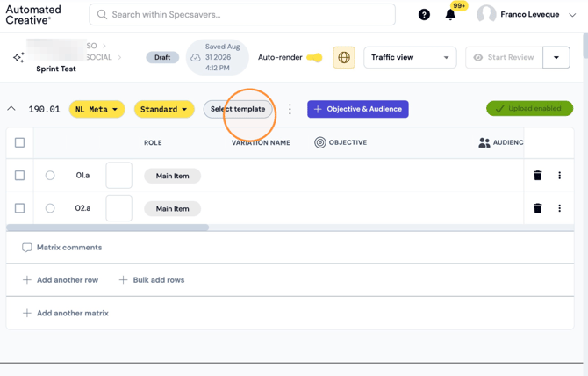Click Add another matrix

66,313
